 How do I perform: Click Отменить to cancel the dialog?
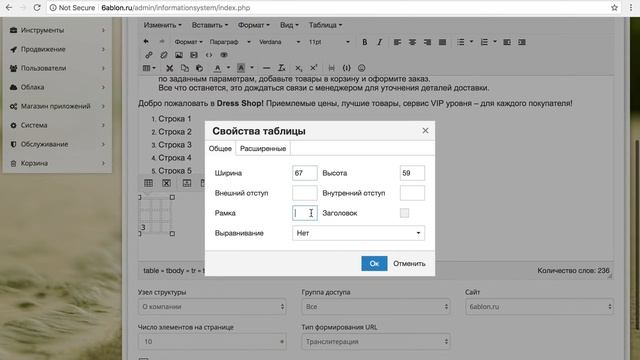(x=409, y=264)
